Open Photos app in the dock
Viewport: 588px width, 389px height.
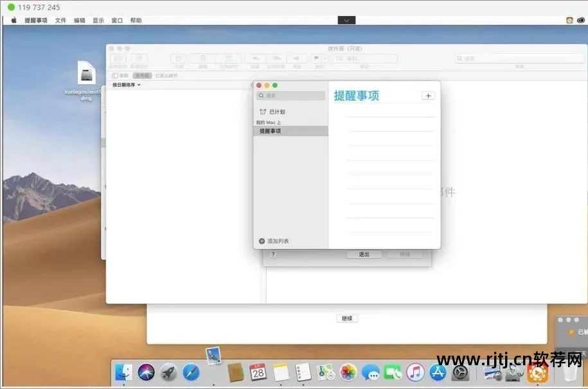click(x=348, y=372)
